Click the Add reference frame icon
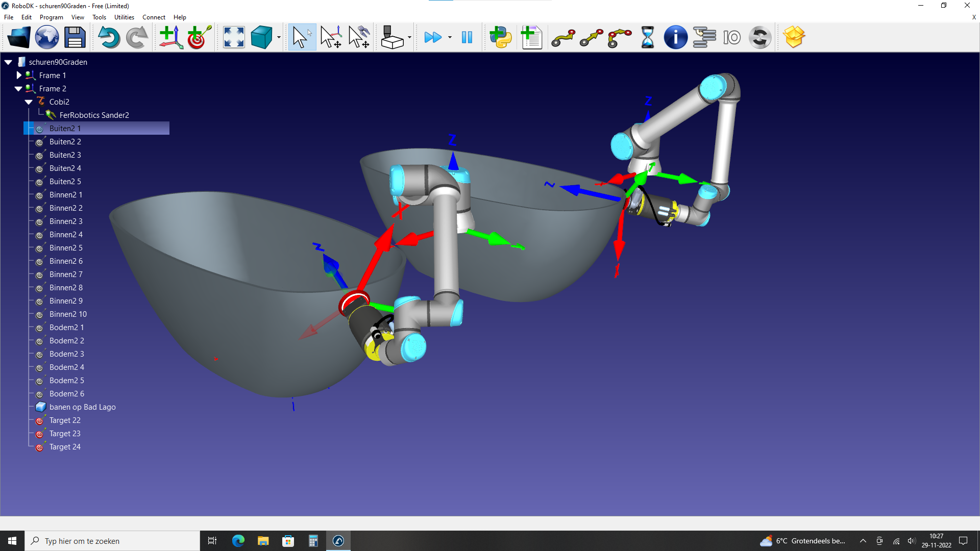The height and width of the screenshot is (551, 980). [x=171, y=37]
